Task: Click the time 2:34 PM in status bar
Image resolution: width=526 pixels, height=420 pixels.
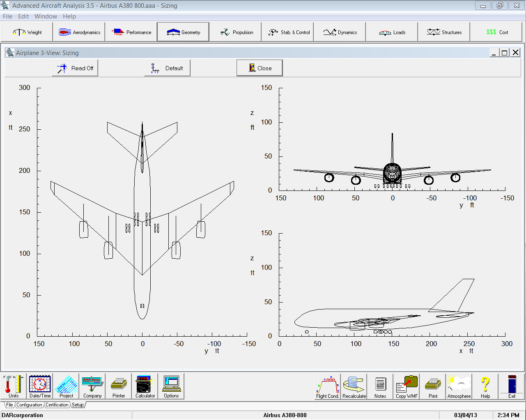Action: point(508,415)
